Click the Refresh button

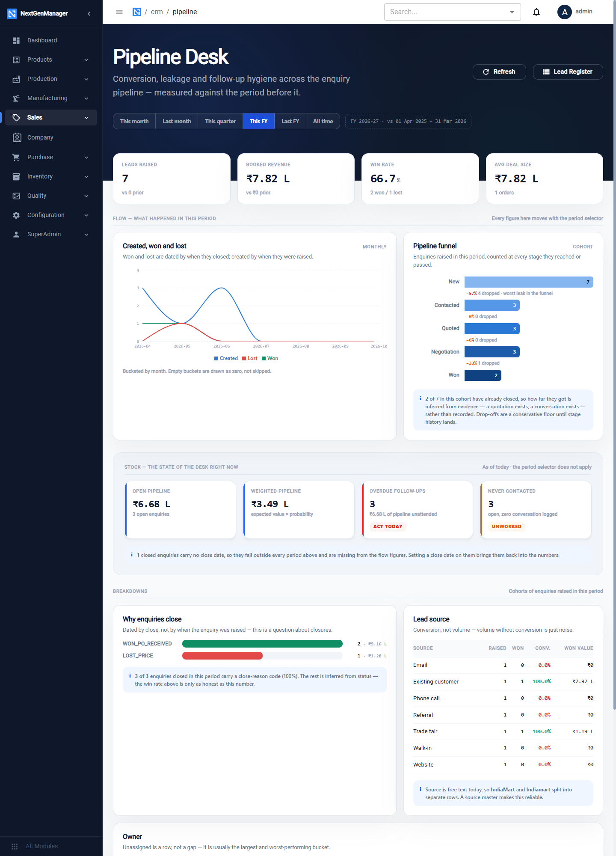tap(499, 72)
